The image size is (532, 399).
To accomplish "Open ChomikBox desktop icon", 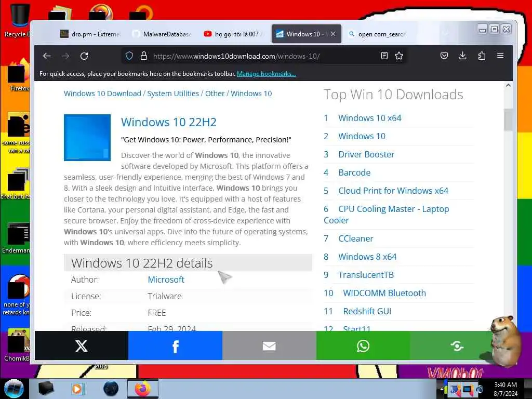I will coord(17,344).
